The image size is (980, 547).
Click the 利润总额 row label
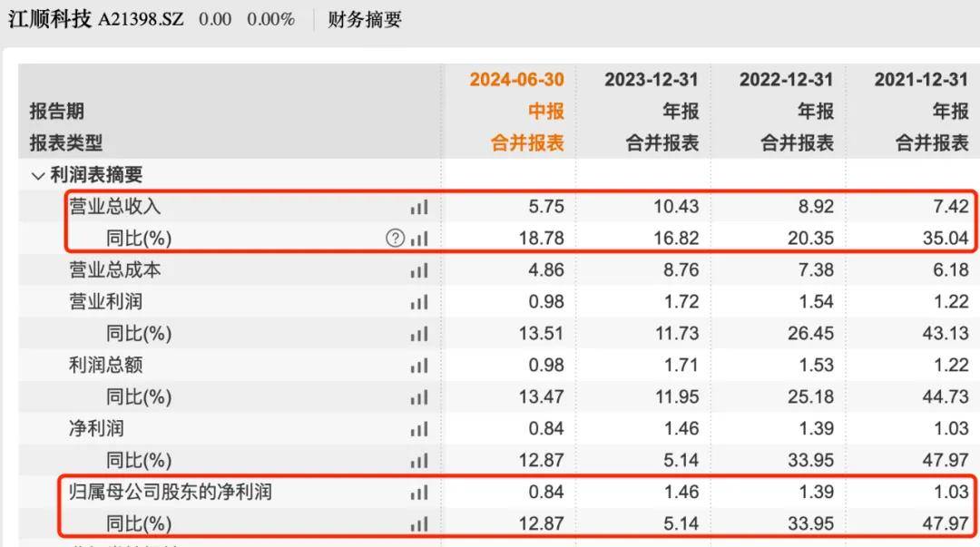[x=105, y=365]
